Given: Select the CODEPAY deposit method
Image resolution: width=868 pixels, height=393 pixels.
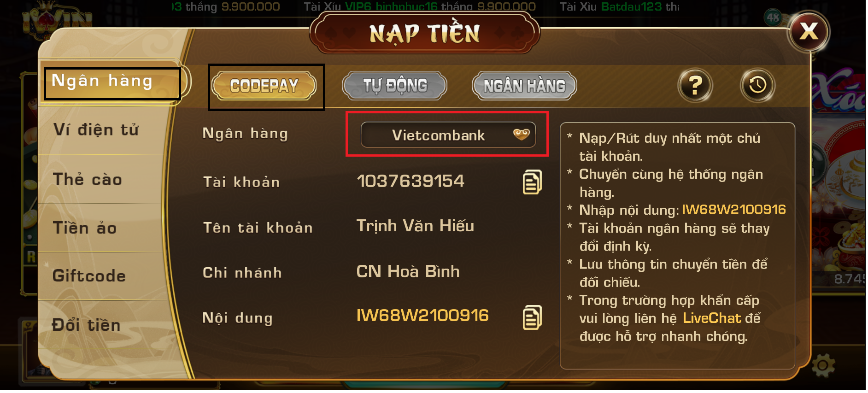Looking at the screenshot, I should coord(265,86).
